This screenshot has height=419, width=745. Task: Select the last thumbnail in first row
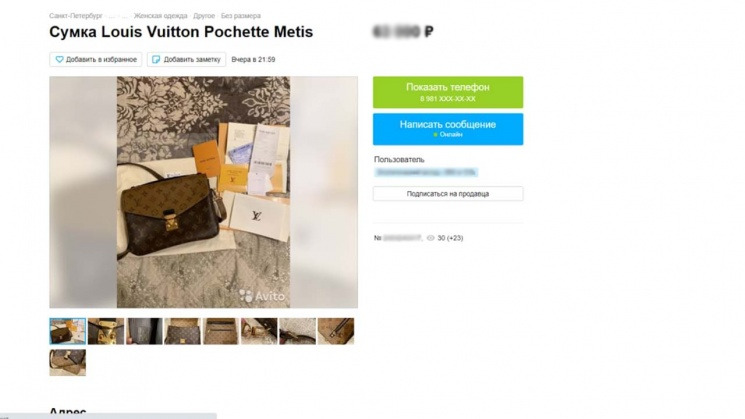(336, 331)
